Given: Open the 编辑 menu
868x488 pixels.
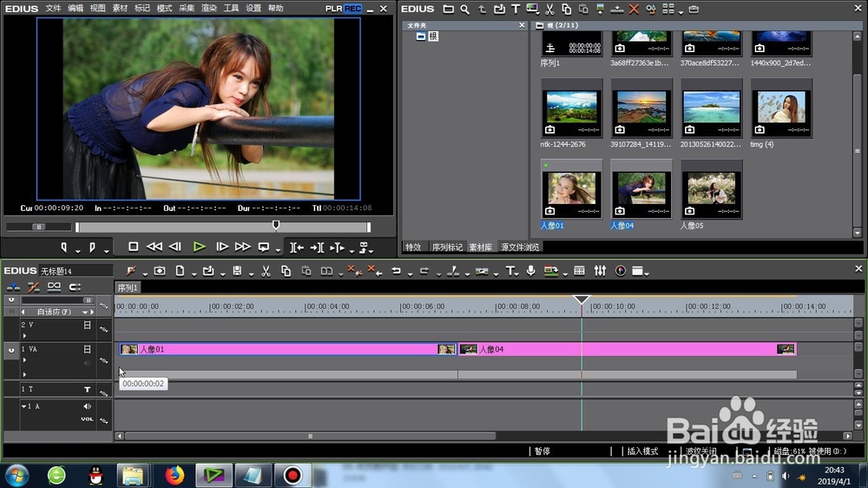Looking at the screenshot, I should 76,9.
